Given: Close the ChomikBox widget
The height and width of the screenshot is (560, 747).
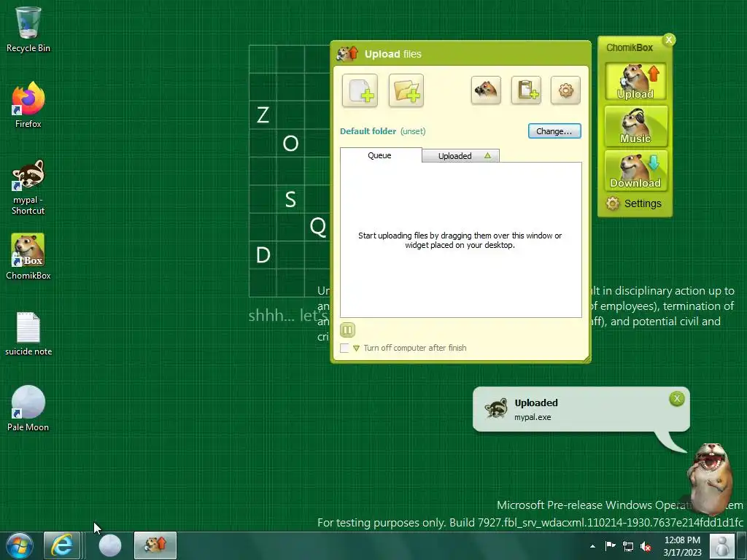Looking at the screenshot, I should [x=669, y=39].
